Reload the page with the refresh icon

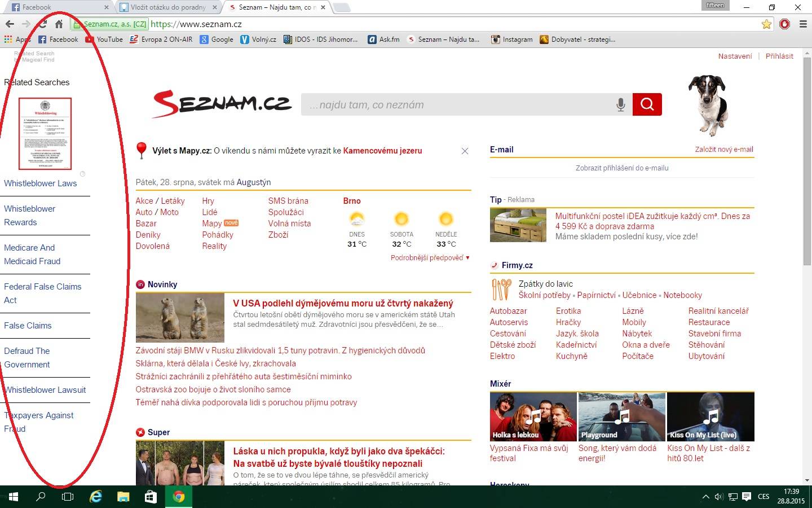pos(43,24)
